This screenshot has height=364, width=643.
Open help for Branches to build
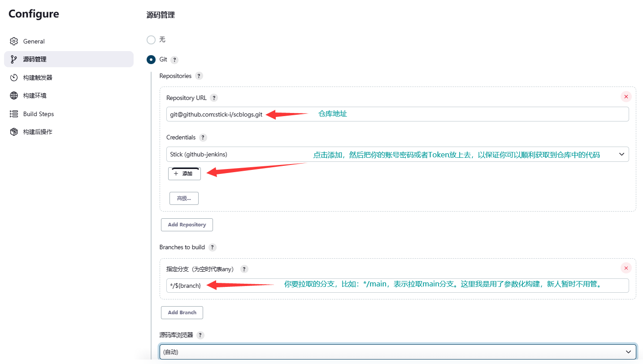tap(212, 247)
